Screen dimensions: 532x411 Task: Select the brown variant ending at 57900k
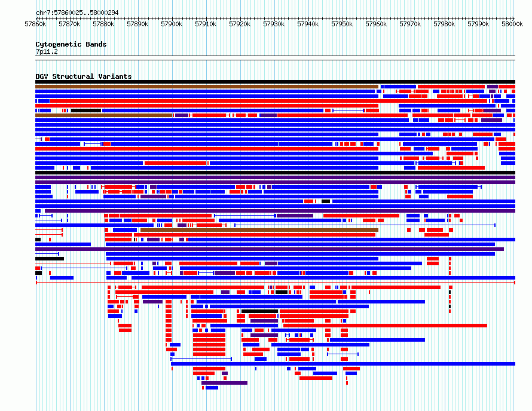click(x=104, y=115)
